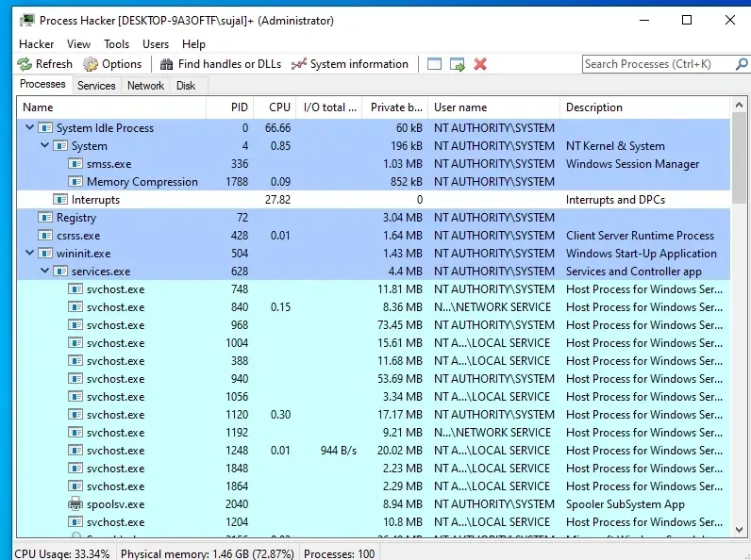Collapse the System Idle Process tree
The width and height of the screenshot is (751, 560).
click(29, 128)
